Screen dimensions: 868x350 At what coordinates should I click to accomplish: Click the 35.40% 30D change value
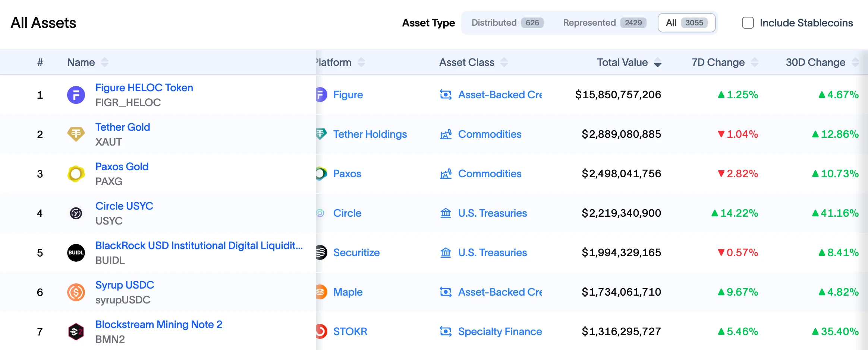pos(835,331)
